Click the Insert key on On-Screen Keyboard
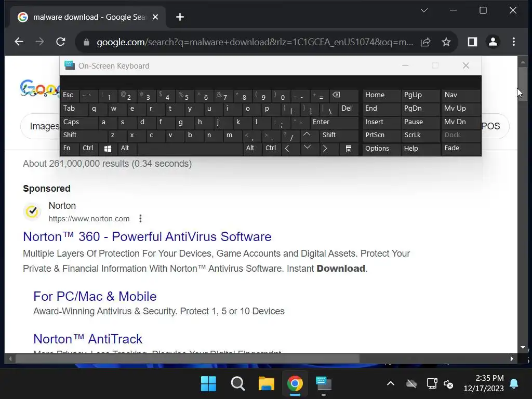Screen dimensions: 532x399 pos(382,122)
